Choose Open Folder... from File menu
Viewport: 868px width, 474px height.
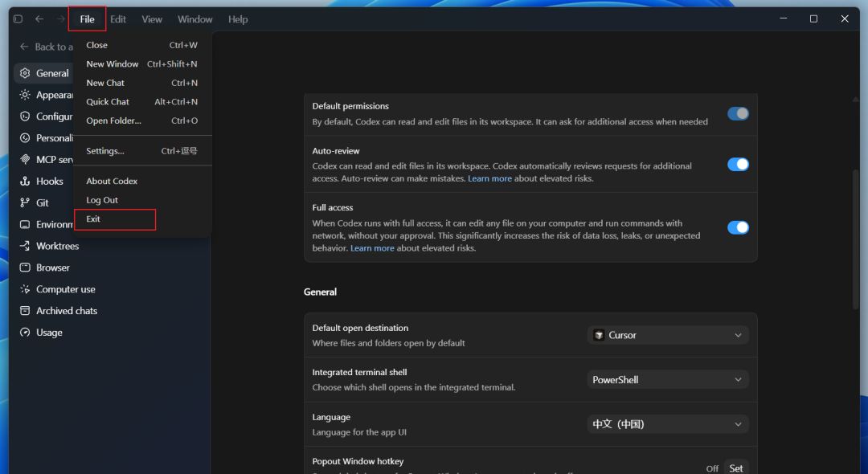pyautogui.click(x=142, y=120)
